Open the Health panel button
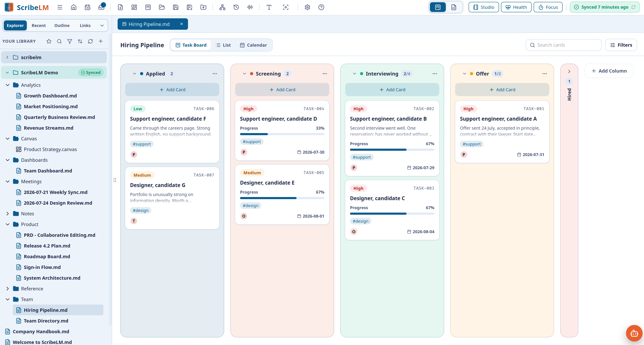This screenshot has height=345, width=644. tap(516, 7)
